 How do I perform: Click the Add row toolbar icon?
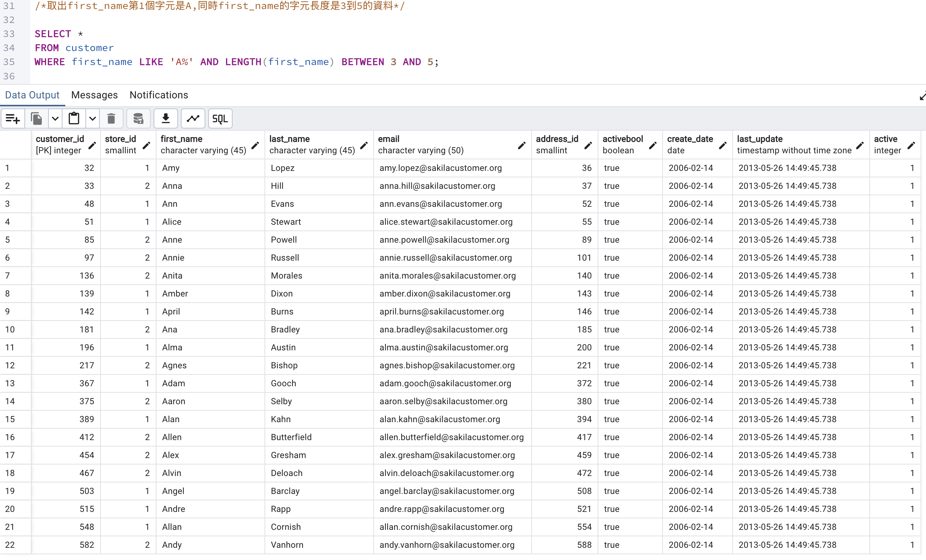tap(13, 119)
